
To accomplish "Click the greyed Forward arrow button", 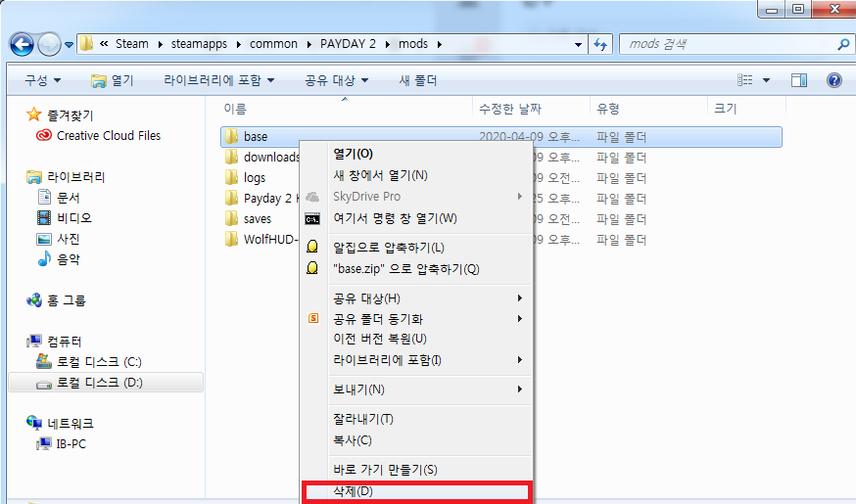I will (x=49, y=44).
